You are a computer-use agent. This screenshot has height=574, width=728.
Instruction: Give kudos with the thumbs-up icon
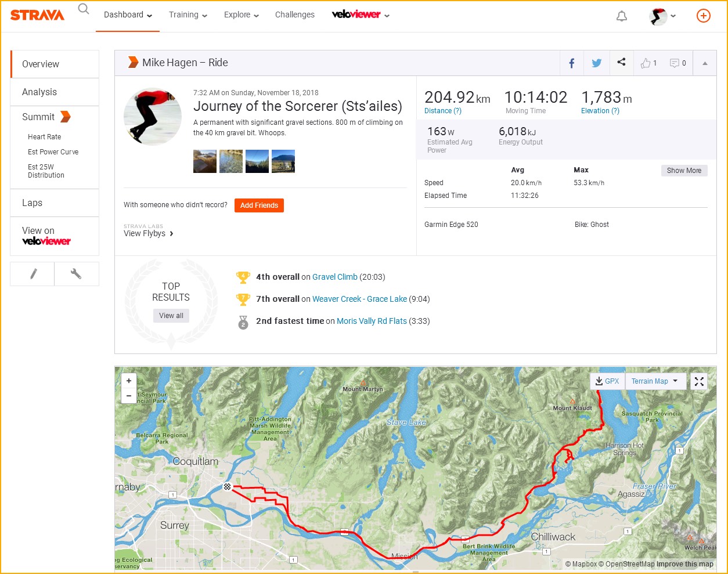646,63
